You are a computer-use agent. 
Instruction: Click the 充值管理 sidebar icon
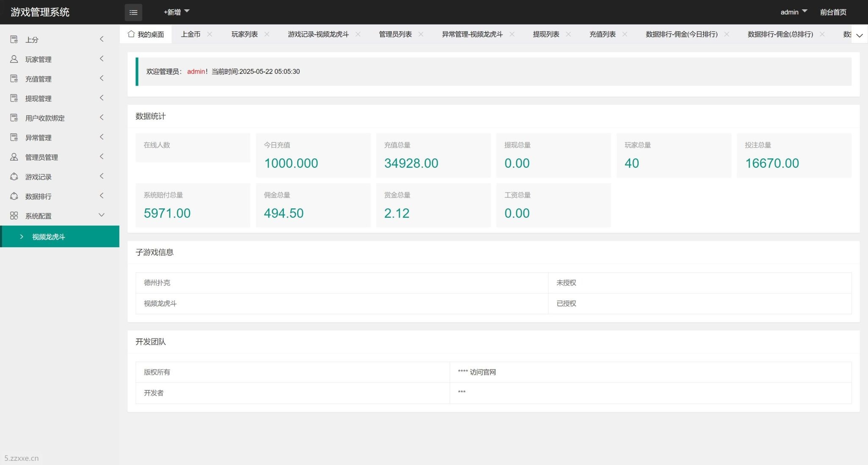click(14, 79)
